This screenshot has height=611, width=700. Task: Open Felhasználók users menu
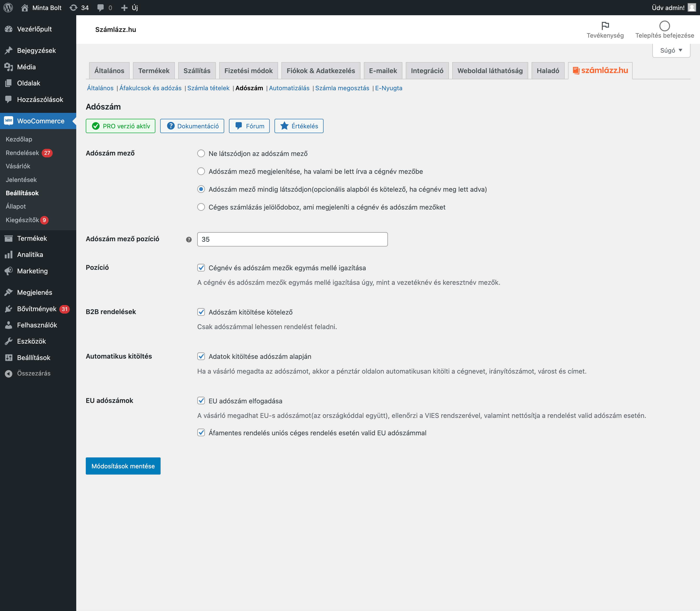click(x=38, y=325)
